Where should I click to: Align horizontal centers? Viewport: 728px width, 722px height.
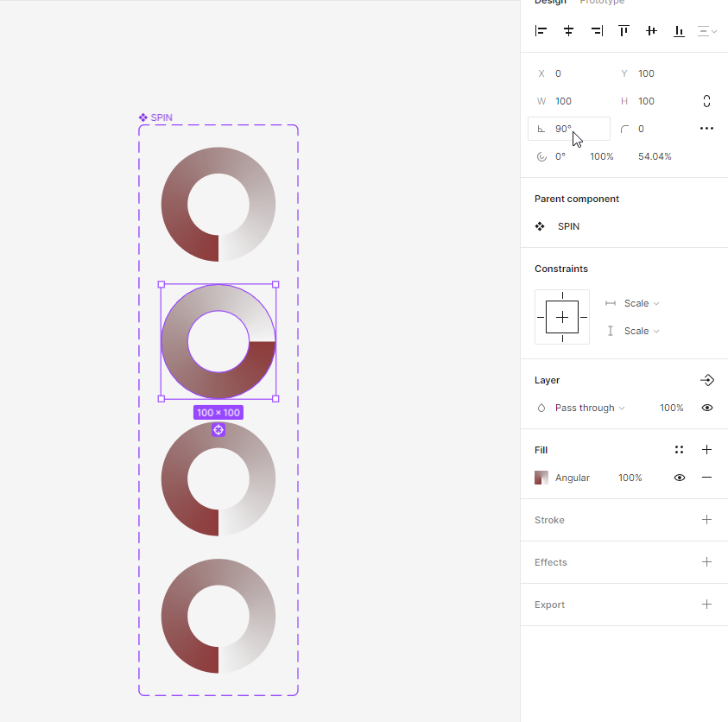568,31
